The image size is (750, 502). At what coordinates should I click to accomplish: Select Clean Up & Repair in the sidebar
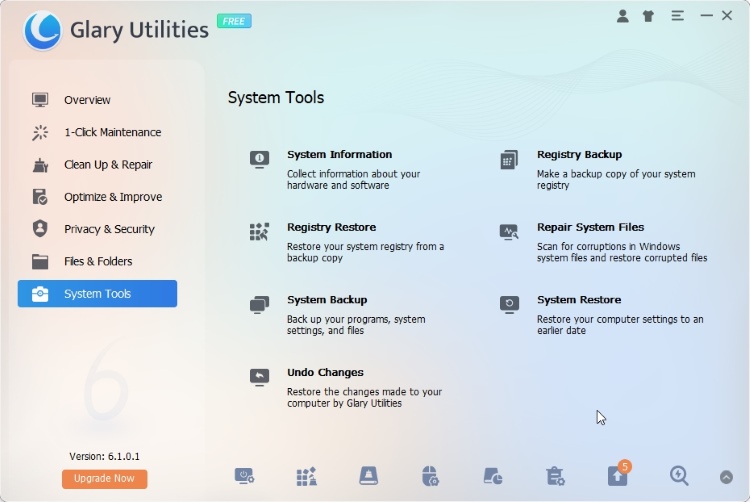(97, 164)
